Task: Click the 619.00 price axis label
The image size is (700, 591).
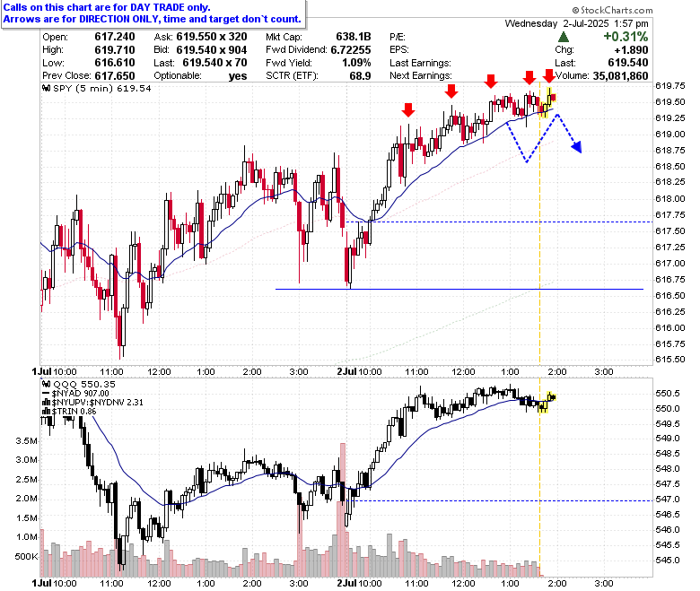Action: click(670, 135)
